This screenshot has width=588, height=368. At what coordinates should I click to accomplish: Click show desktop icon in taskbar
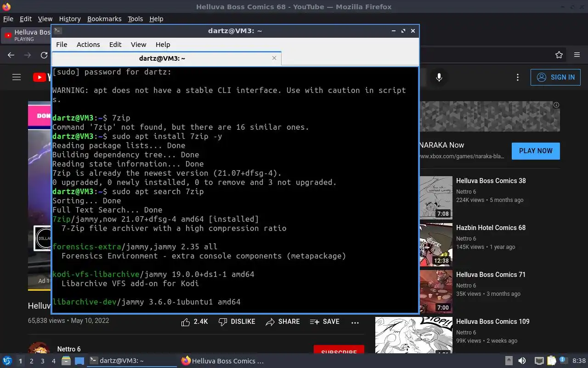(x=79, y=361)
